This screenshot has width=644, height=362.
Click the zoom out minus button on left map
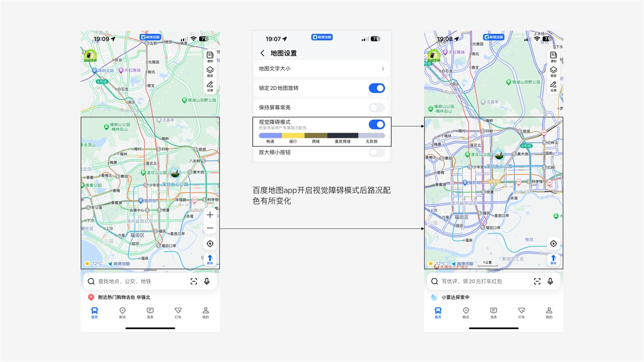click(210, 228)
